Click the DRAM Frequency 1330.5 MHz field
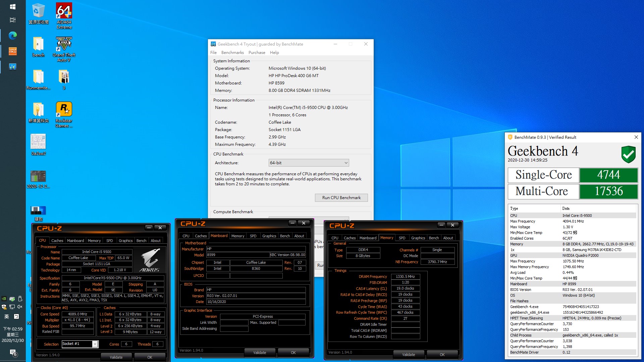 click(405, 277)
